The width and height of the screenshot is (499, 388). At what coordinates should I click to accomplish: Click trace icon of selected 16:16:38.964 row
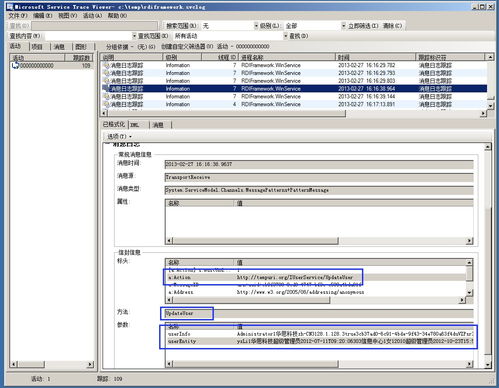coord(106,88)
